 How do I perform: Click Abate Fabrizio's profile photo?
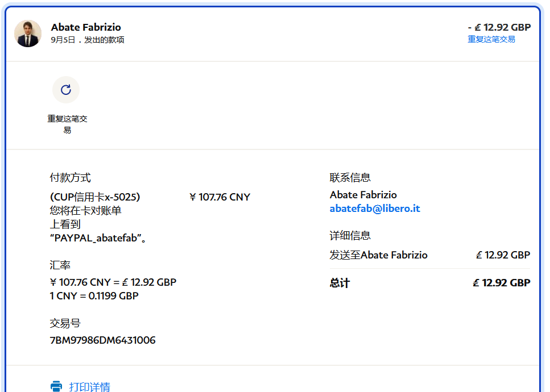pos(28,34)
